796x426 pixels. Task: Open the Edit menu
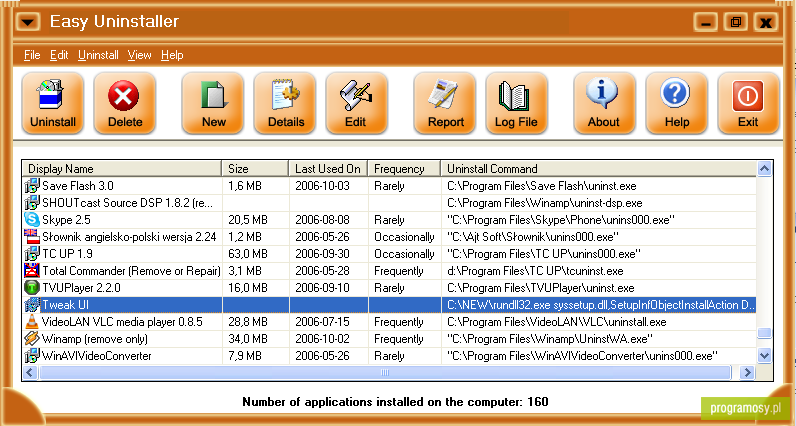[59, 55]
